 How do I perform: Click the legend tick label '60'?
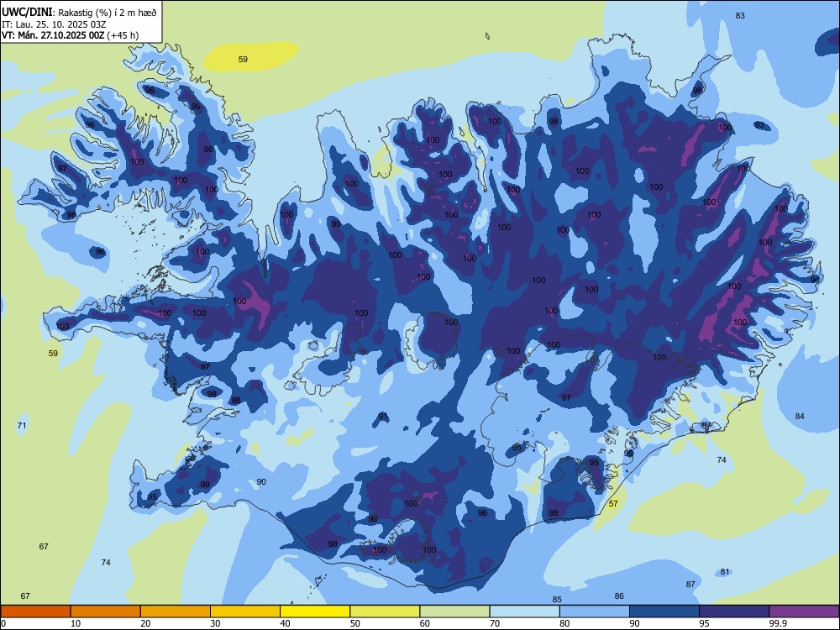coord(425,623)
